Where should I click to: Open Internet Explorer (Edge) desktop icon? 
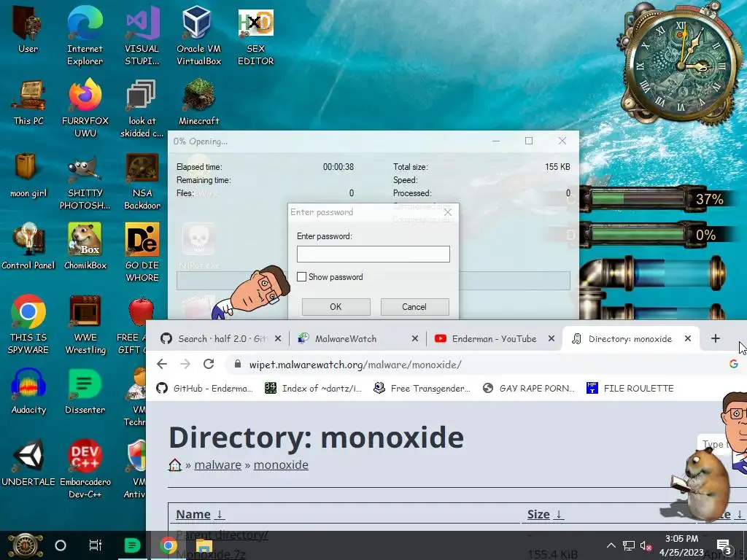click(x=85, y=35)
